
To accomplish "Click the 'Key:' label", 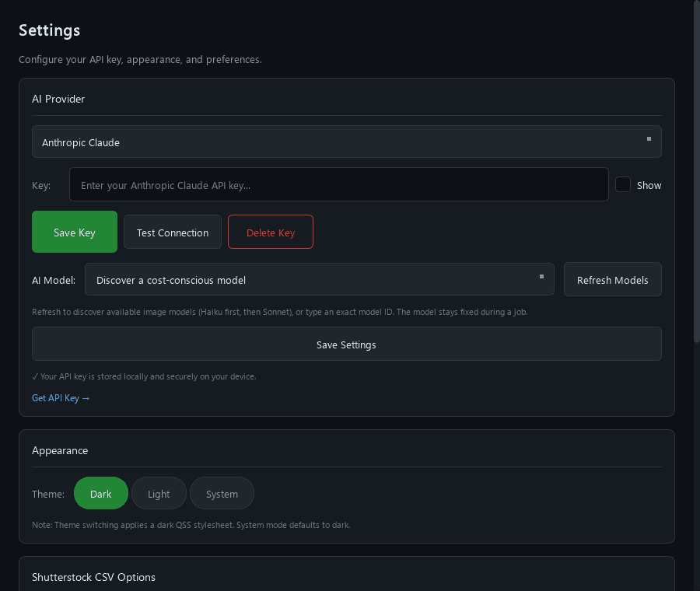I will point(41,185).
